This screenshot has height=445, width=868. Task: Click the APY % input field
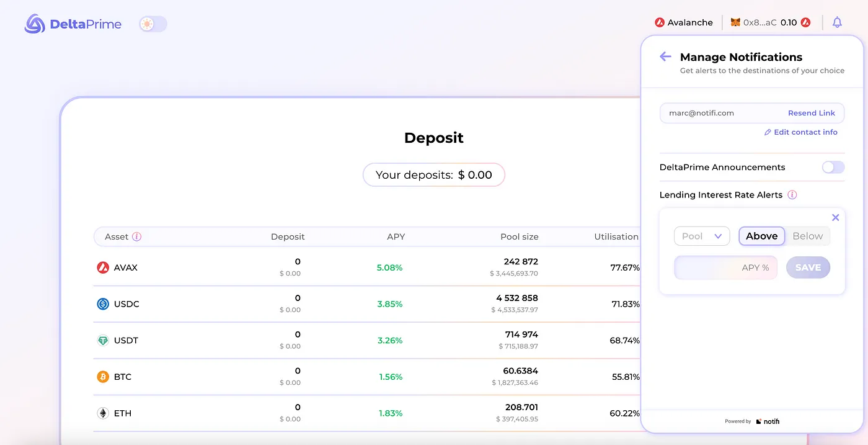pyautogui.click(x=725, y=267)
